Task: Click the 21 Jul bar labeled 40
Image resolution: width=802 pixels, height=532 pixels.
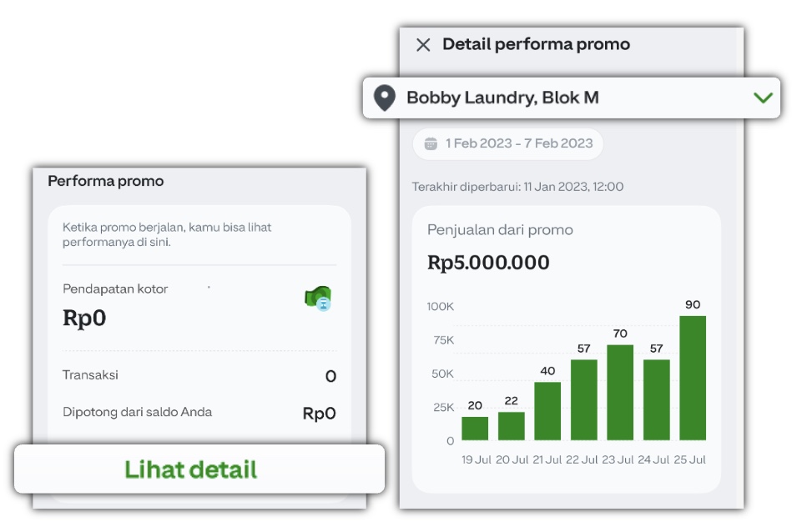Action: tap(547, 411)
